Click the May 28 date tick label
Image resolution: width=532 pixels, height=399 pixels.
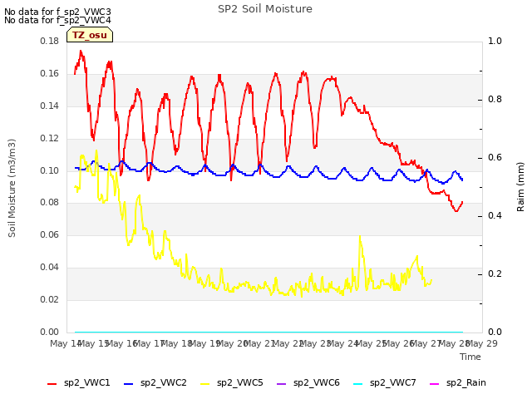454,343
